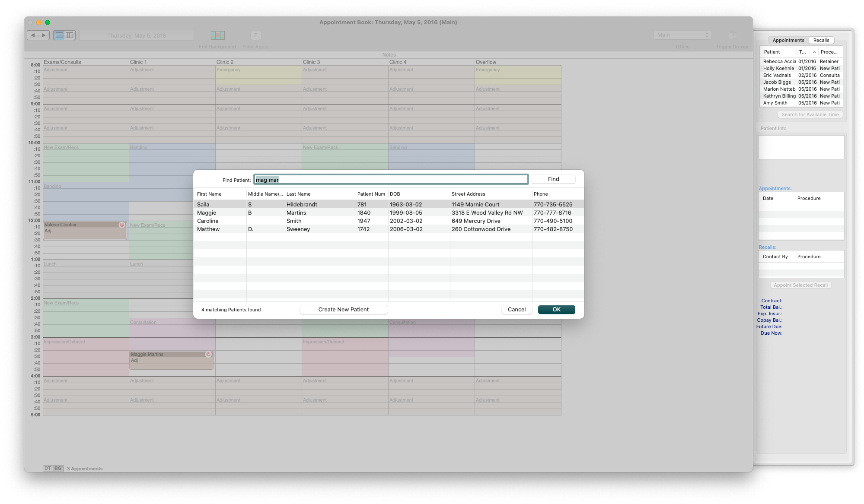Toggle the BG button in status bar

click(x=58, y=469)
